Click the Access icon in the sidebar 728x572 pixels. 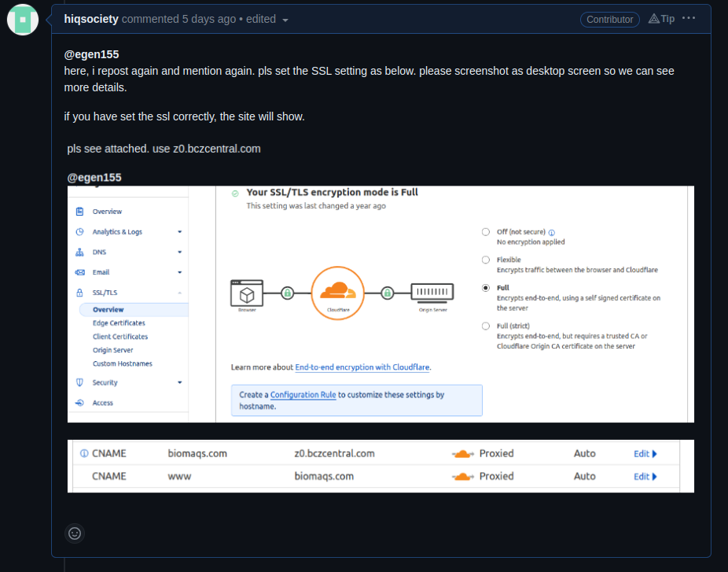[x=79, y=402]
